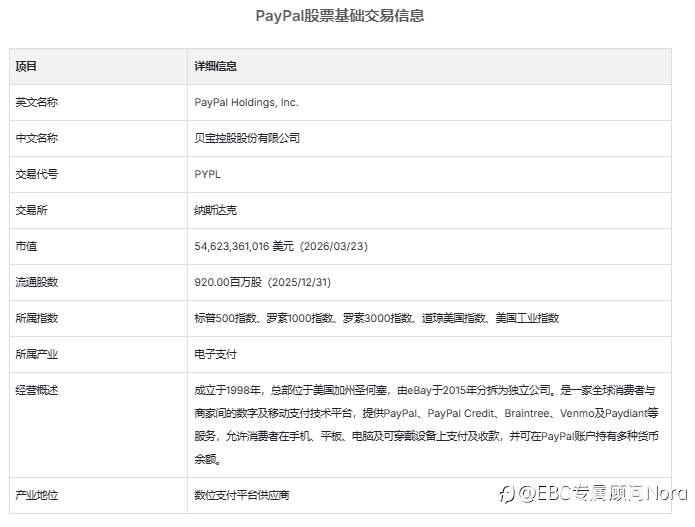The width and height of the screenshot is (695, 527).
Task: Click the '项目' column header
Action: coord(26,66)
